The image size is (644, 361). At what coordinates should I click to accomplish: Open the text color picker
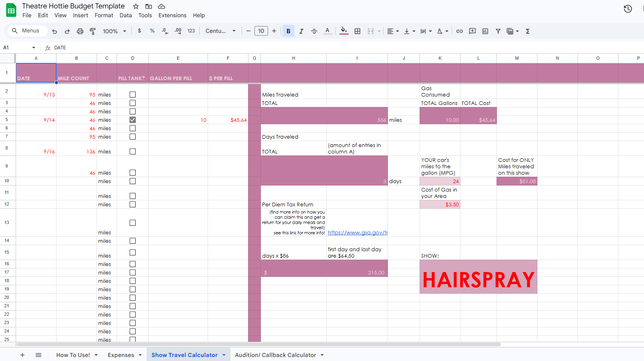[327, 31]
